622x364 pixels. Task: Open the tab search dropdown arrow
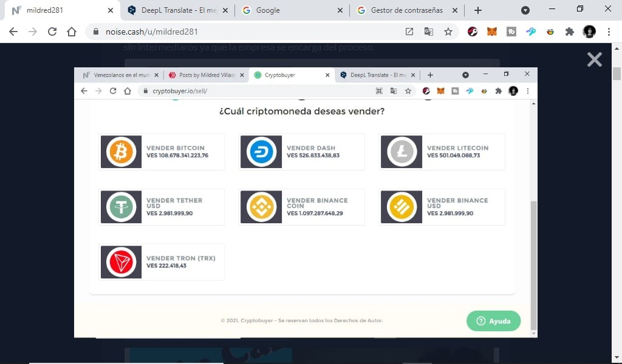tap(525, 10)
